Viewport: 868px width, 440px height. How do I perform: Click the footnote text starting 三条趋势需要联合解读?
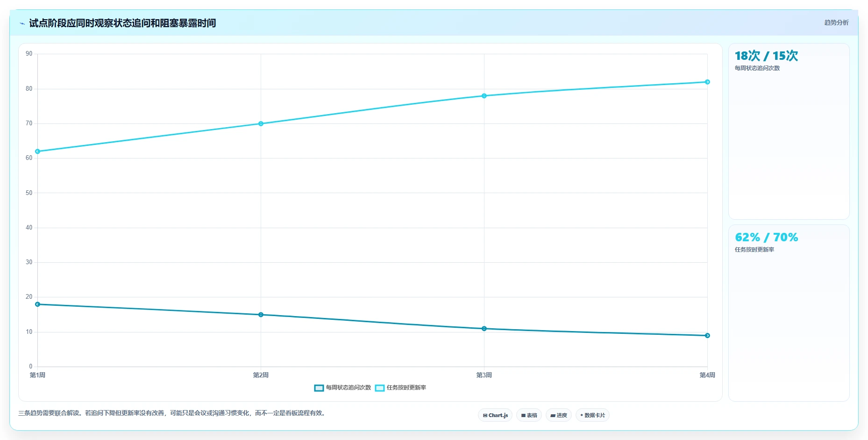[173, 413]
